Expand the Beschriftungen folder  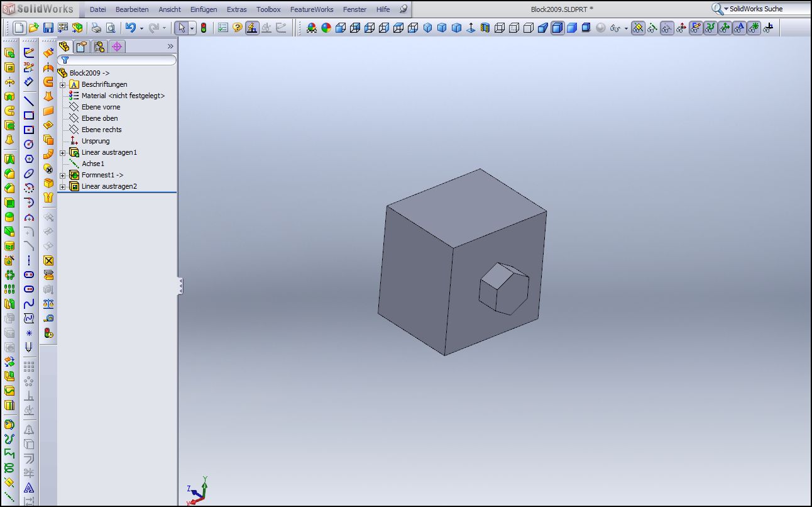[63, 85]
